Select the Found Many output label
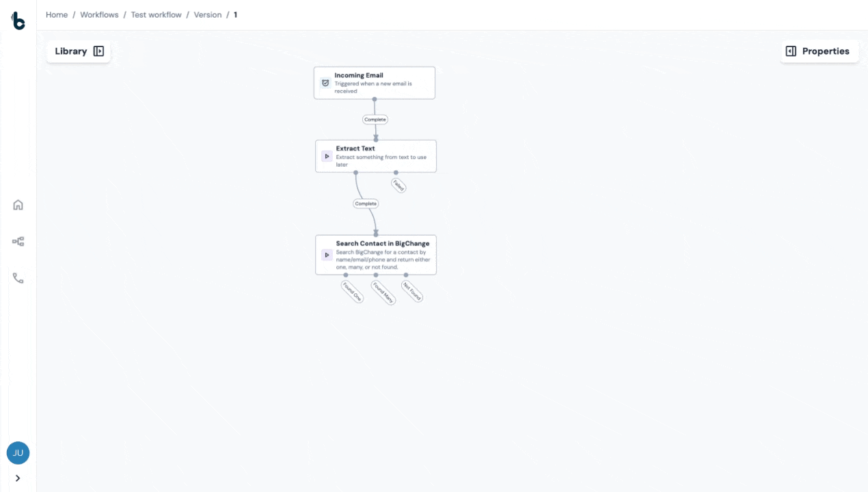The height and width of the screenshot is (492, 868). 383,292
